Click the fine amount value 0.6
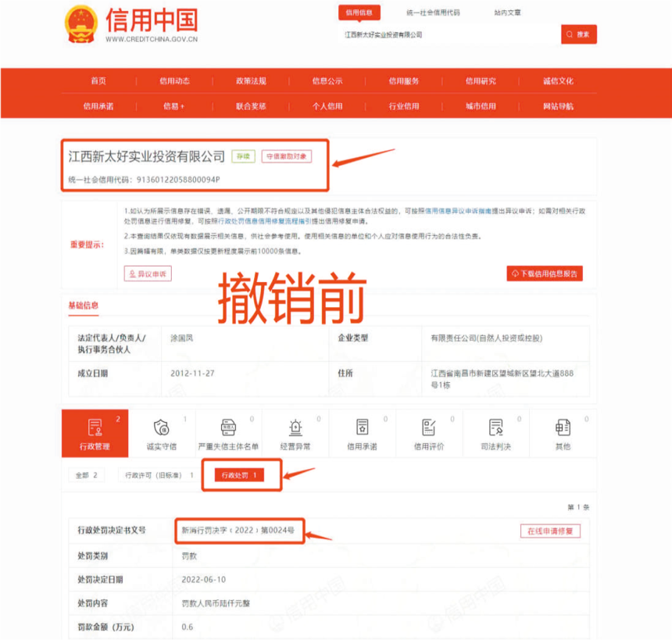The height and width of the screenshot is (640, 672). 188,627
